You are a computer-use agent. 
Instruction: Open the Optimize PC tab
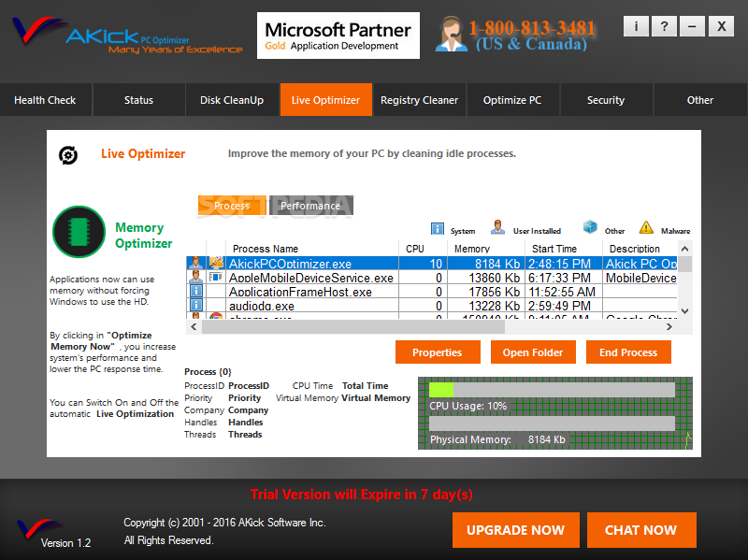(512, 100)
